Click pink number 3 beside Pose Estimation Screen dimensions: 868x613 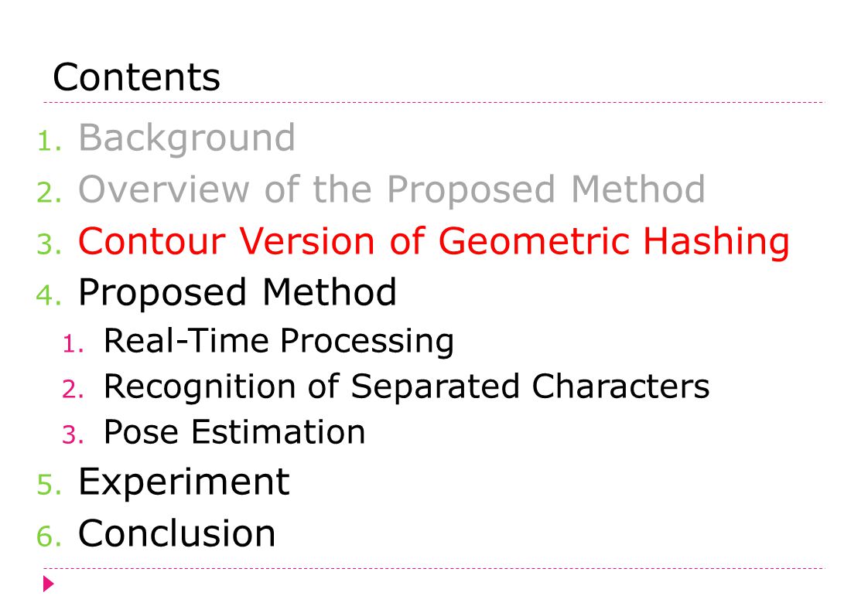pyautogui.click(x=73, y=435)
